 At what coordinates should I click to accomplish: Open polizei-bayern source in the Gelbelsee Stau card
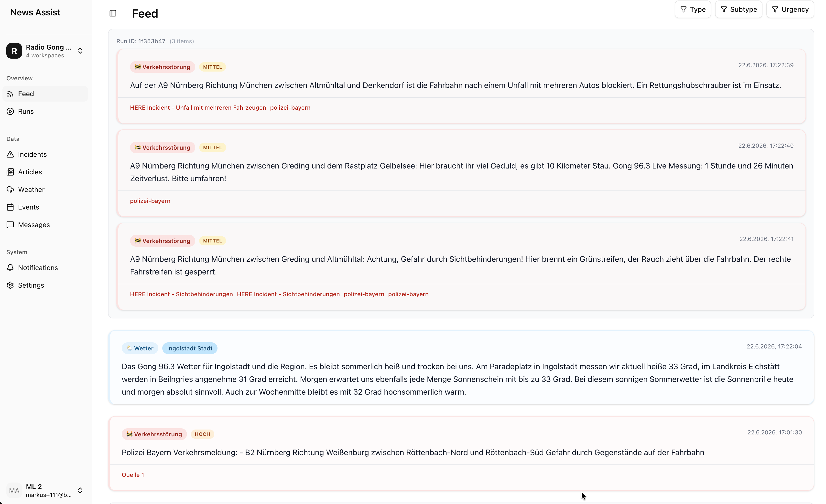[x=150, y=201]
